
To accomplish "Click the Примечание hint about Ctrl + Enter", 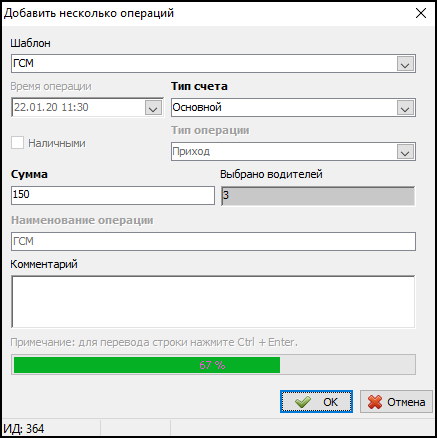I will tap(154, 342).
